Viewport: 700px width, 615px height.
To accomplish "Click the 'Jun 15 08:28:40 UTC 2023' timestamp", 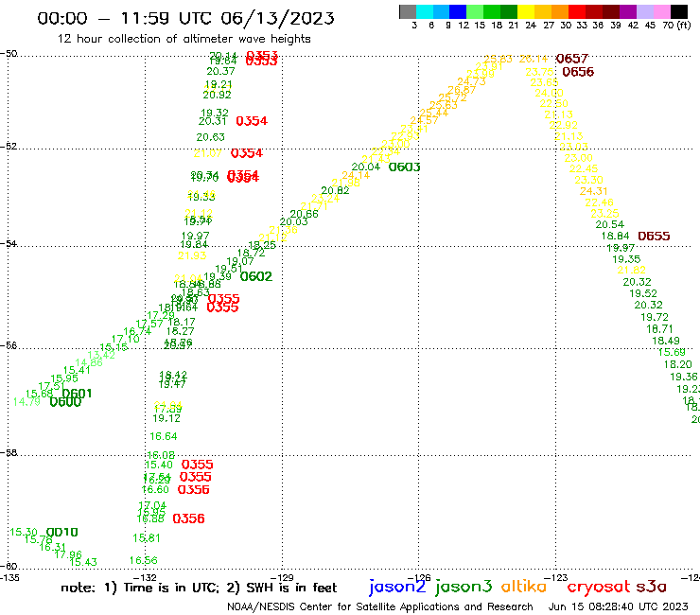I will [x=618, y=606].
